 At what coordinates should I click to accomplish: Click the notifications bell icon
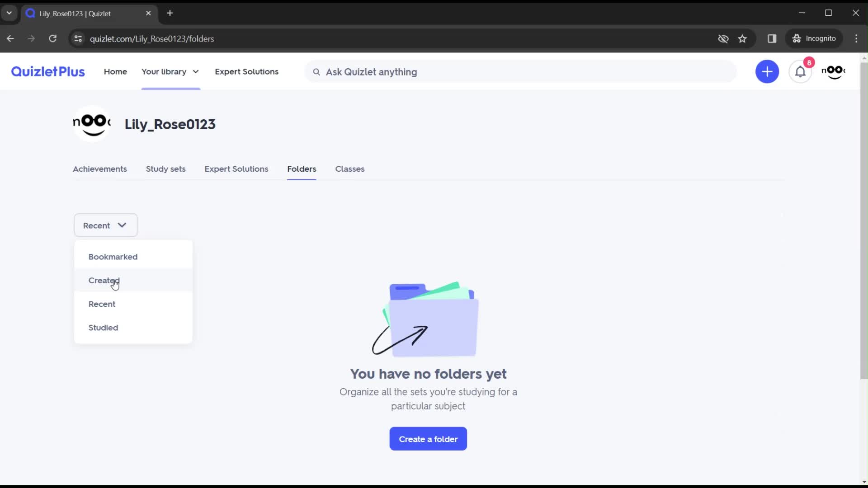pos(800,71)
